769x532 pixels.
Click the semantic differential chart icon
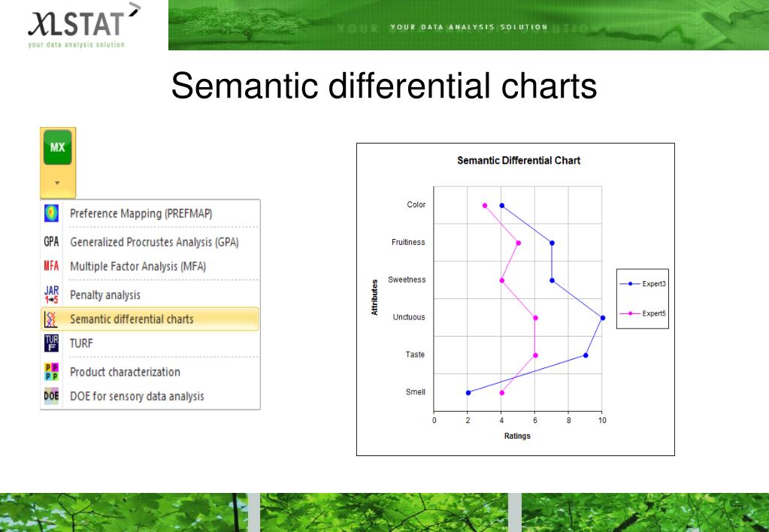(52, 319)
